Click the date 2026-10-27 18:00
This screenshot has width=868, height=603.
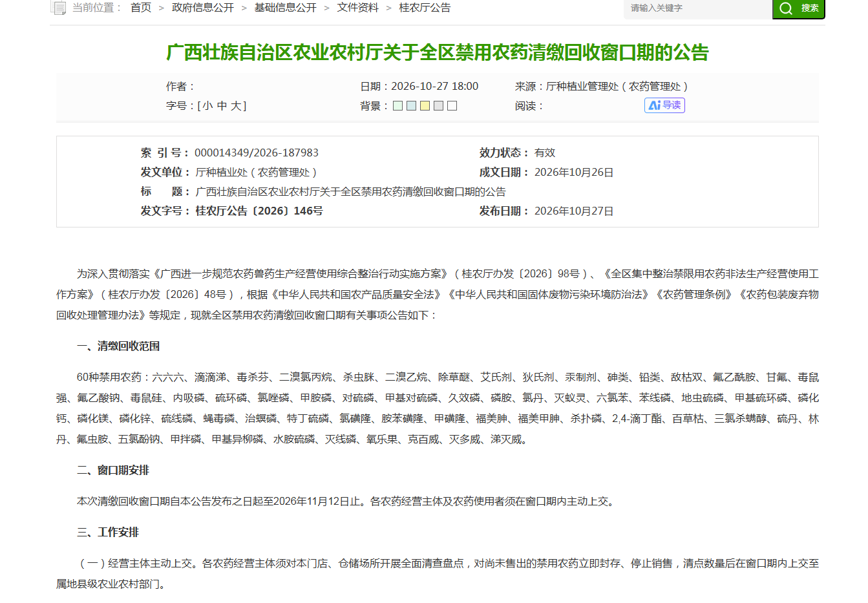pyautogui.click(x=435, y=87)
